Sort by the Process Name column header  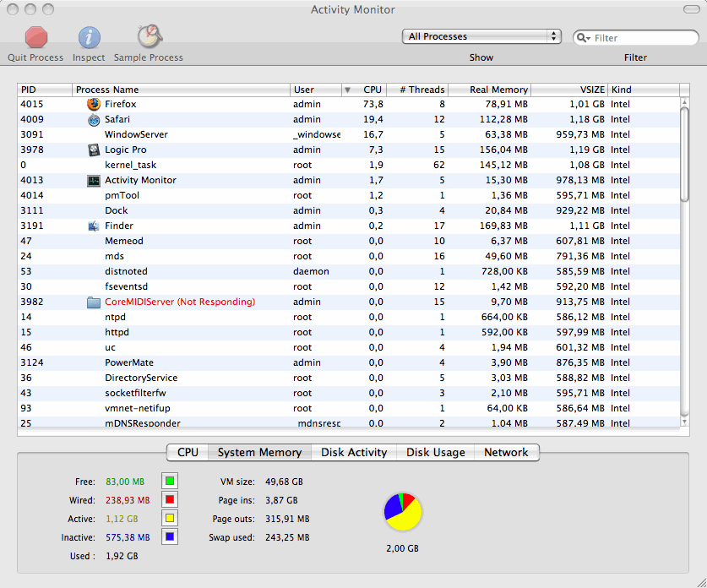[x=181, y=90]
